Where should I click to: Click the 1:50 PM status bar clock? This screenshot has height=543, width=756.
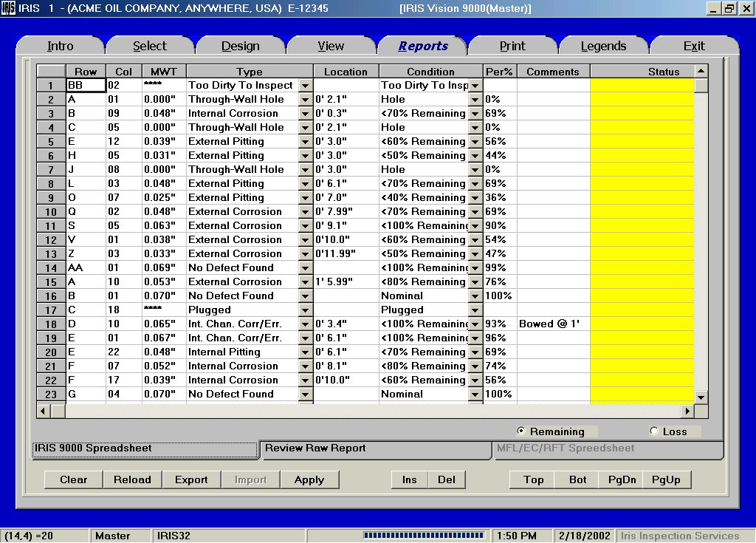tap(520, 536)
